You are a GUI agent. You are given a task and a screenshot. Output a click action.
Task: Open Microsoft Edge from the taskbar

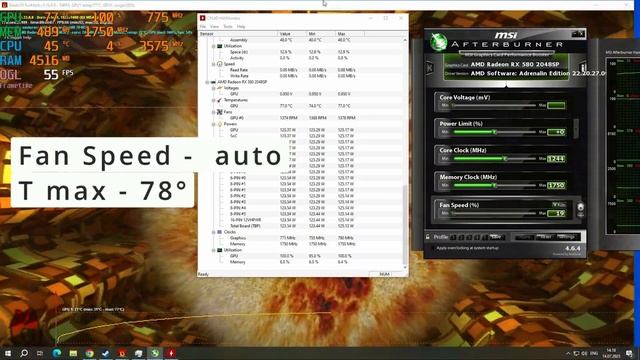point(57,353)
